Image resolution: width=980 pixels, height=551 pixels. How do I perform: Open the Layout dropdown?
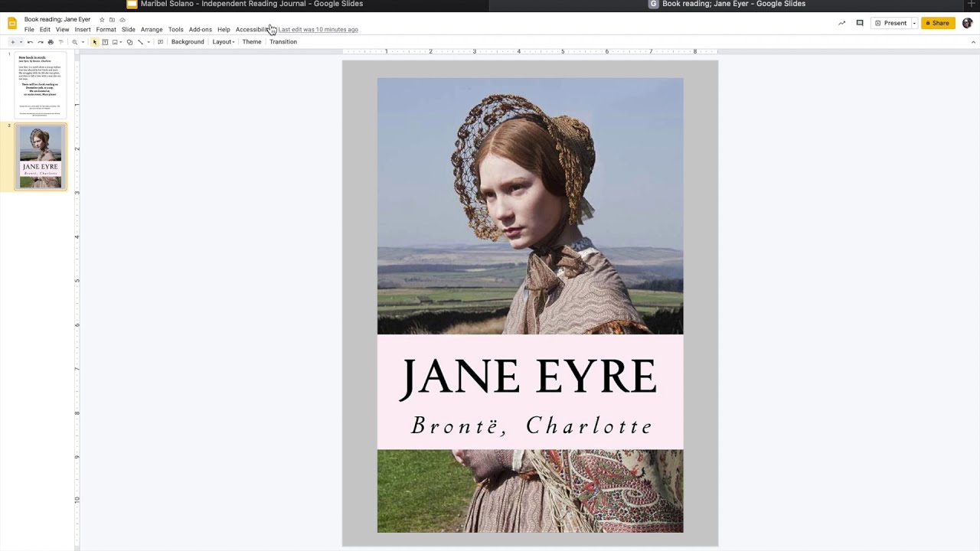pyautogui.click(x=223, y=42)
